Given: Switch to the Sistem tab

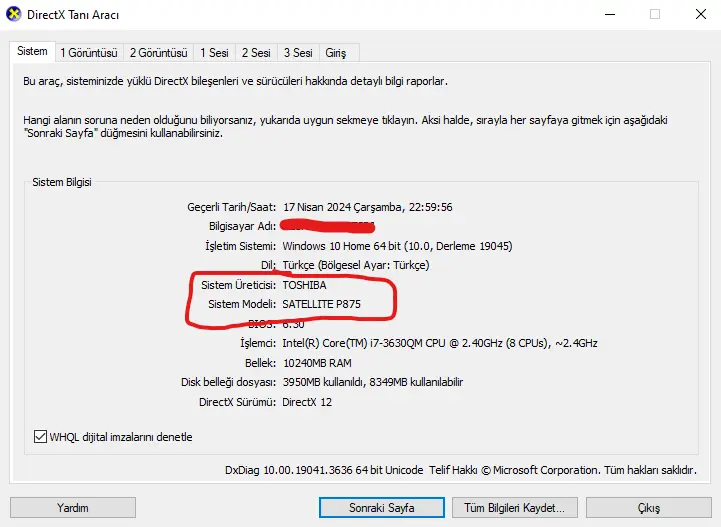Looking at the screenshot, I should coord(32,51).
